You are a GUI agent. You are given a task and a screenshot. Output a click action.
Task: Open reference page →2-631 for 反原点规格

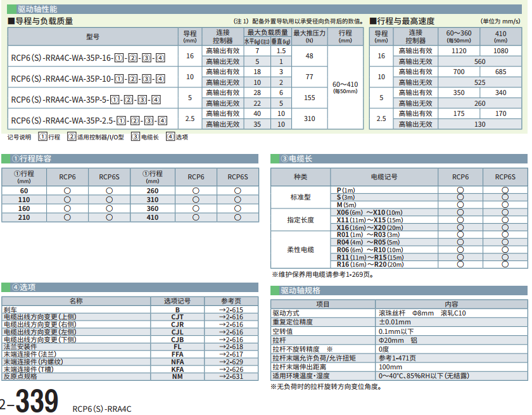(x=231, y=376)
